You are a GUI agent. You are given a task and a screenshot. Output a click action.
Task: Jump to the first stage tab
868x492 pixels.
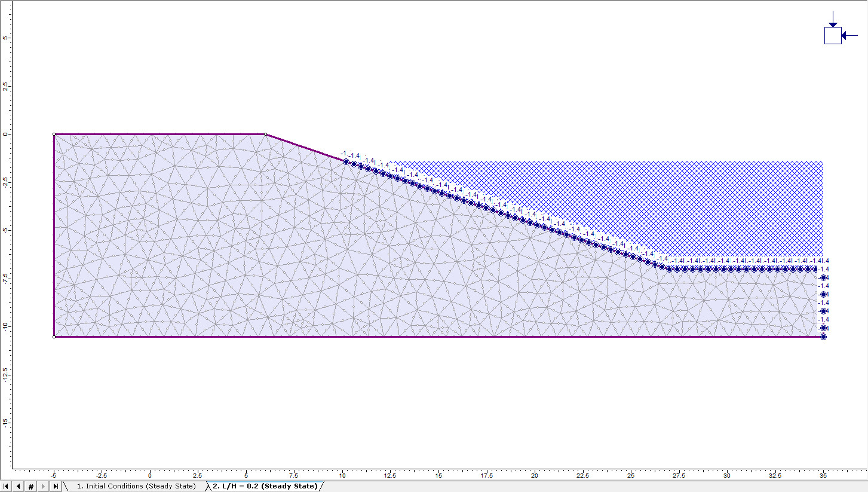click(x=6, y=486)
